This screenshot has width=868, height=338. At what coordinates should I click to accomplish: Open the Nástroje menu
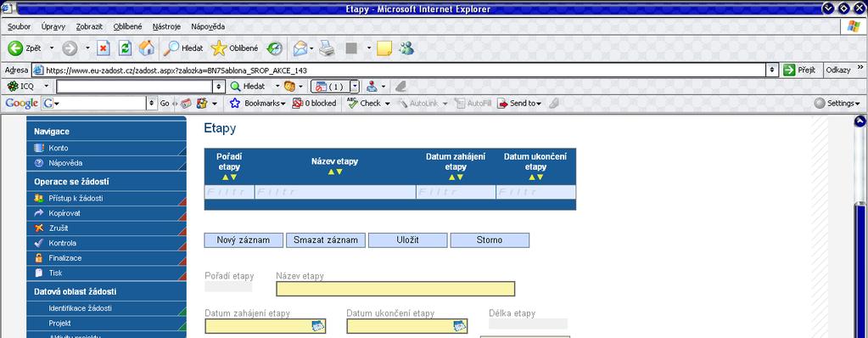(x=166, y=26)
